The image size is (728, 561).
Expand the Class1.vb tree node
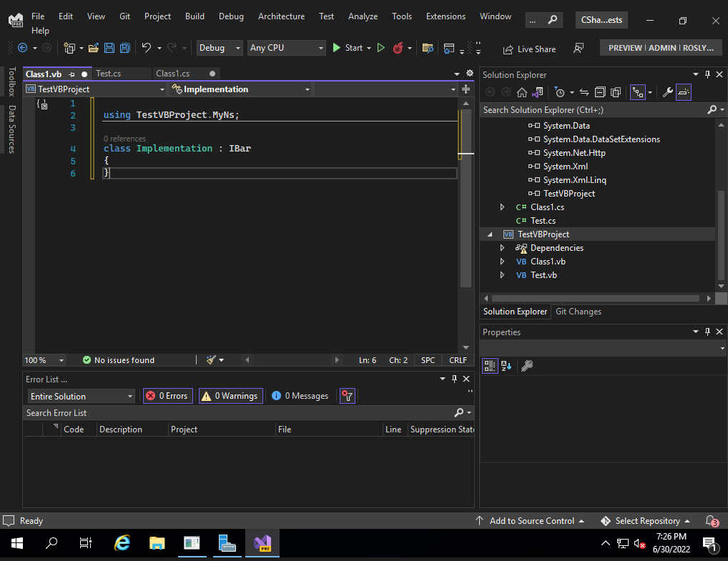tap(502, 262)
